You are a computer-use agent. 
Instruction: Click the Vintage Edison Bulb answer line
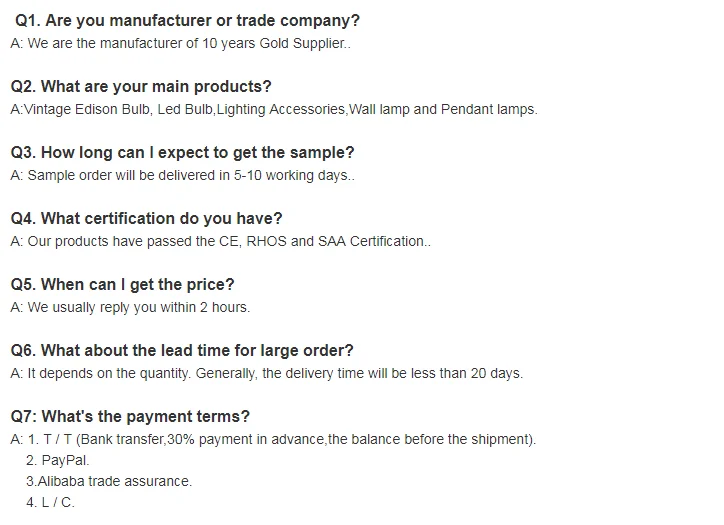click(x=273, y=109)
